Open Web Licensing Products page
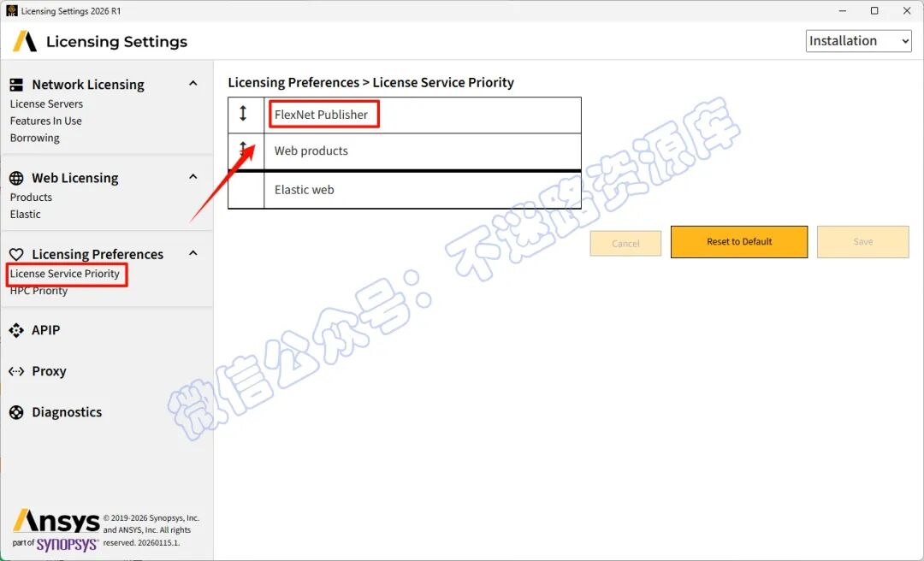The image size is (924, 561). [32, 197]
